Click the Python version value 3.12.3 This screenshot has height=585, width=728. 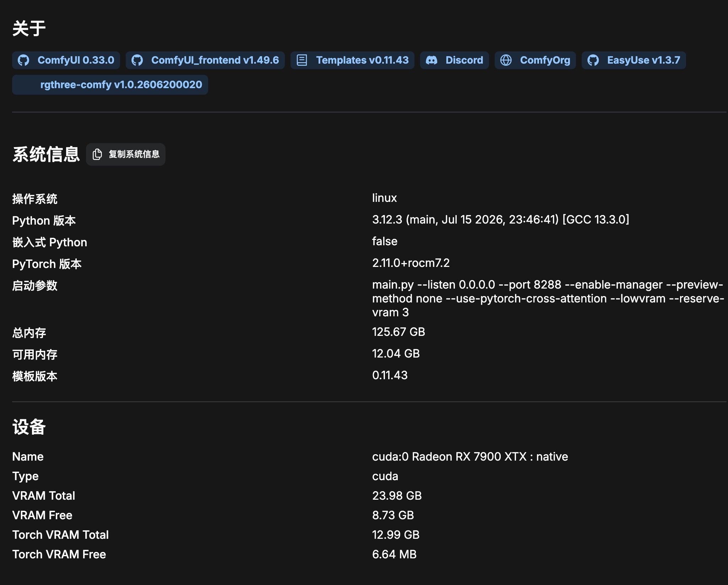click(501, 220)
